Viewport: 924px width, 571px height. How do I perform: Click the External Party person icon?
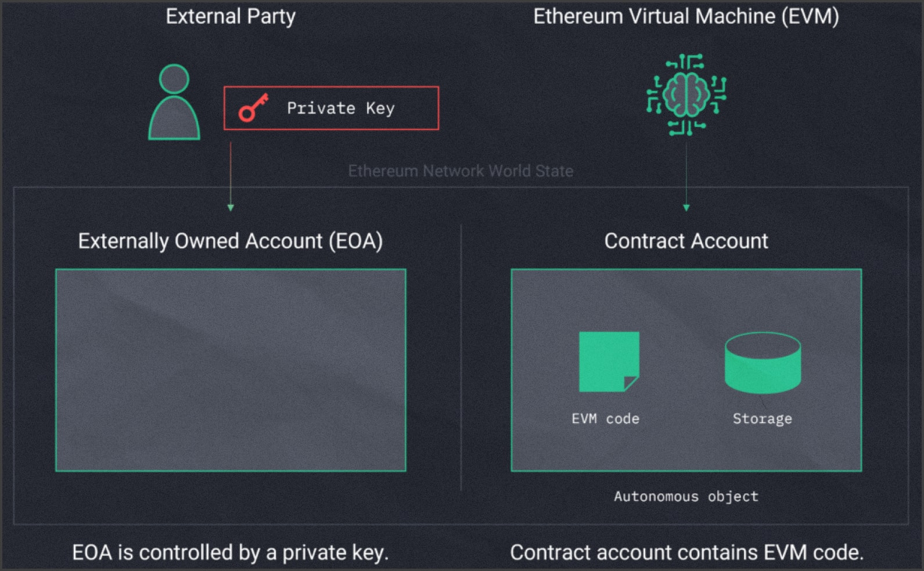coord(174,103)
